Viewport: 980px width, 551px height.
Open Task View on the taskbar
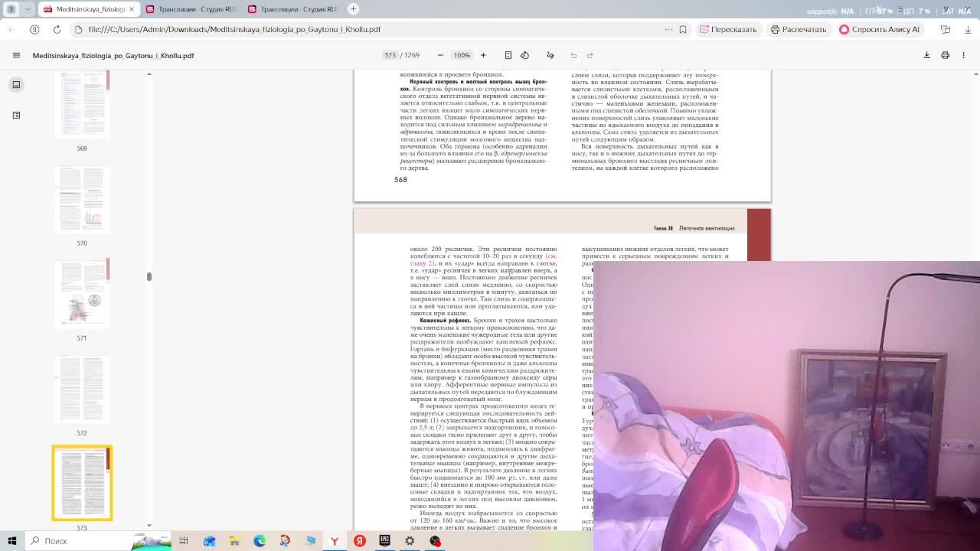pyautogui.click(x=184, y=541)
